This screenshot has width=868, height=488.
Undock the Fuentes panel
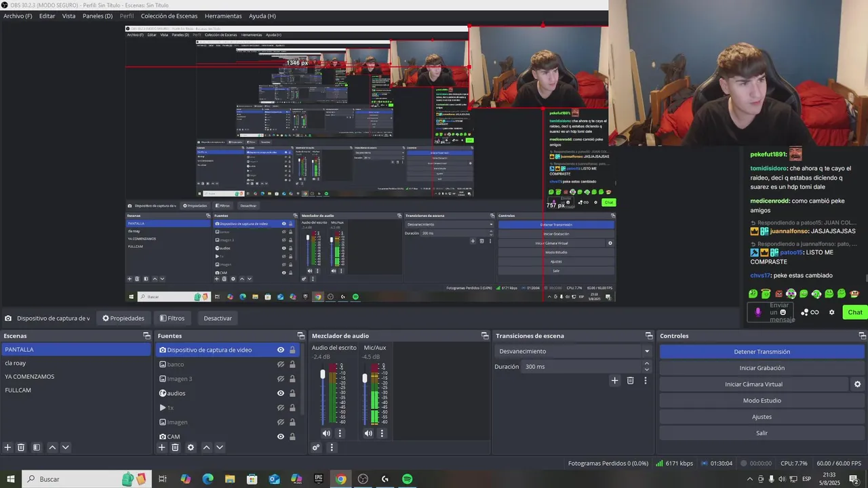tap(300, 335)
